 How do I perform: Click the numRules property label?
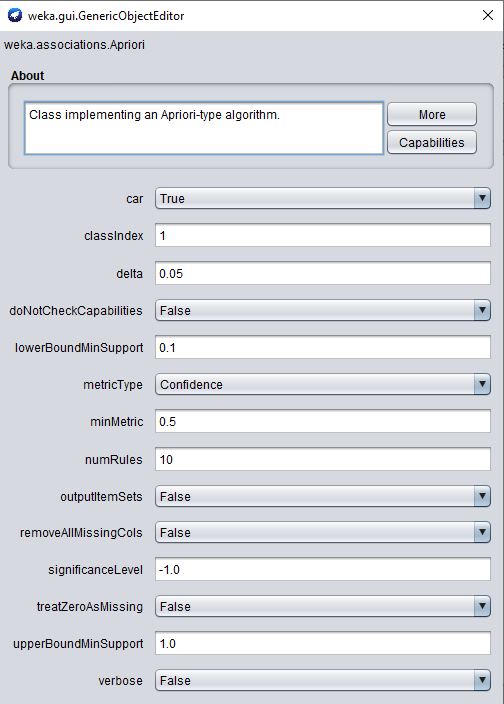(x=114, y=460)
